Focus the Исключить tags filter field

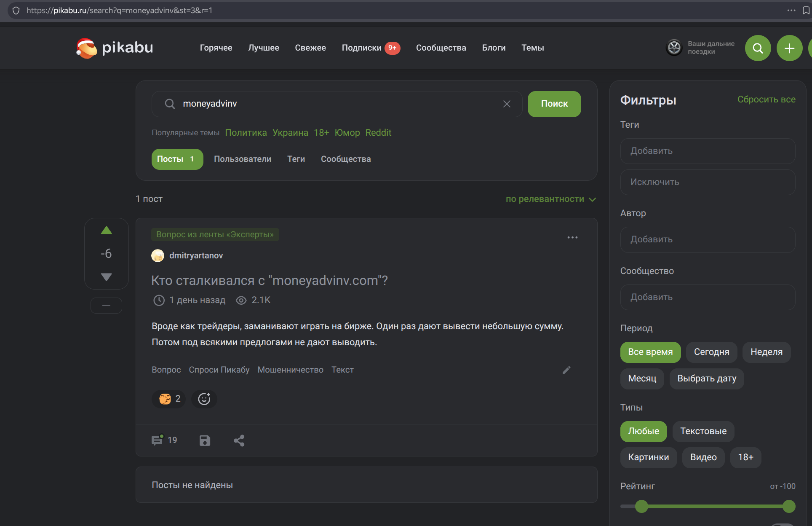pos(708,182)
